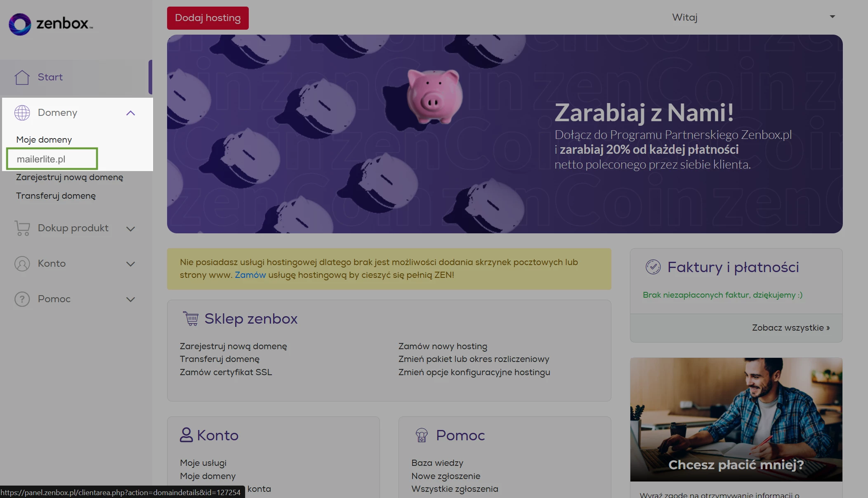This screenshot has width=868, height=498.
Task: Click the Dokup produkt cart icon
Action: coord(22,228)
